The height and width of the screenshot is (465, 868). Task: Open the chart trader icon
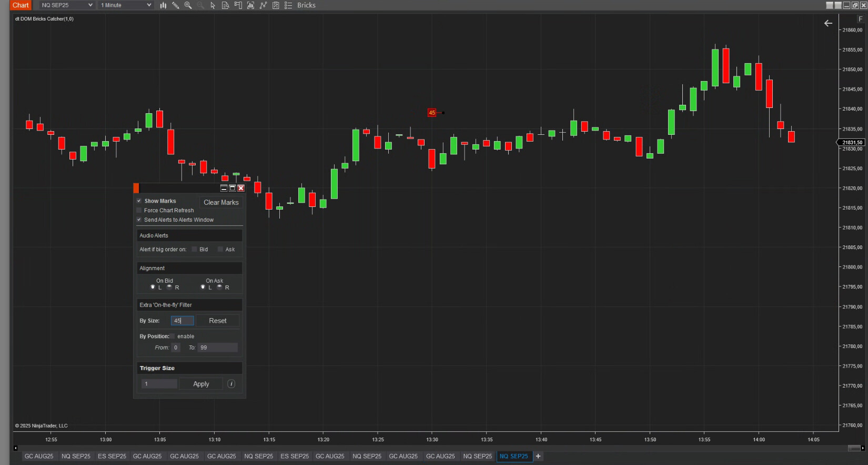point(238,5)
